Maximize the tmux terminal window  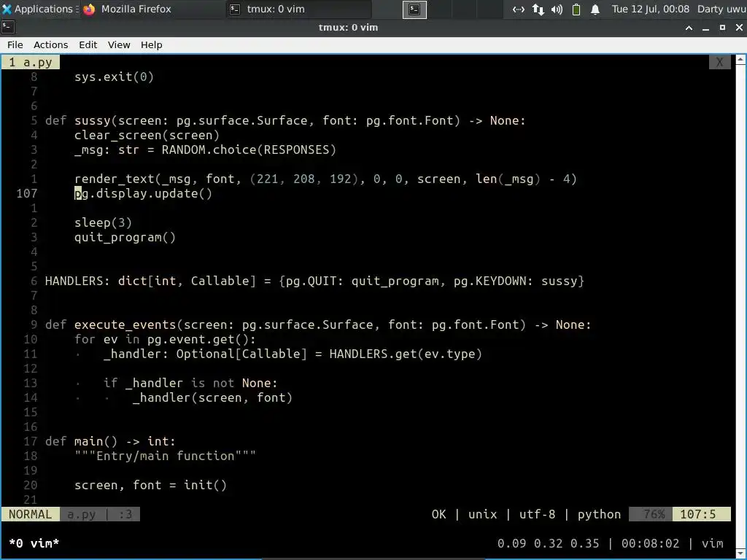tap(722, 28)
